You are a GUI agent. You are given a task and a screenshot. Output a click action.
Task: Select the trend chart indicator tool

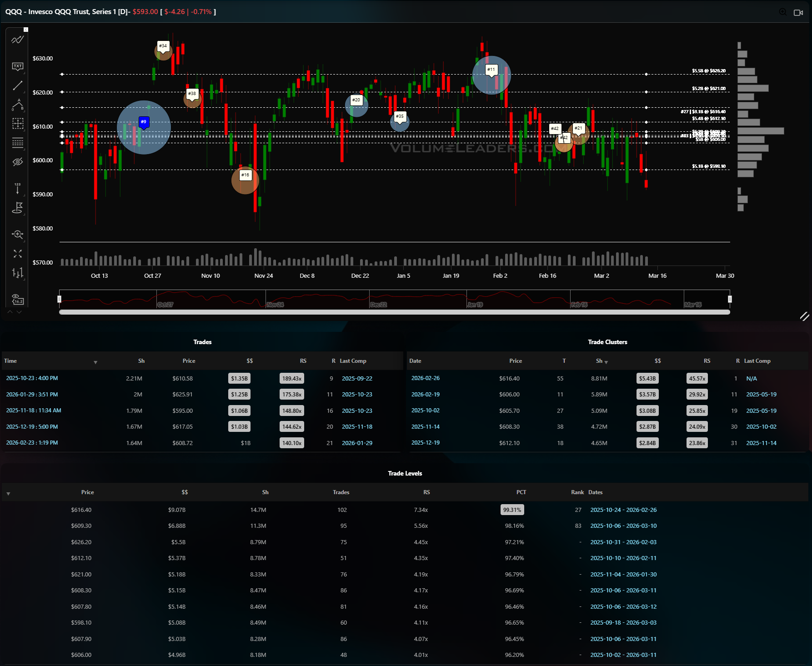(x=17, y=40)
